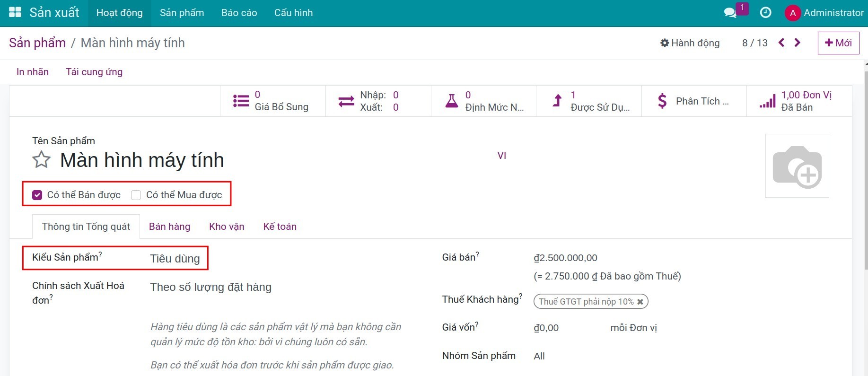Viewport: 868px width, 376px height.
Task: Switch to Bán hàng tab
Action: tap(170, 227)
